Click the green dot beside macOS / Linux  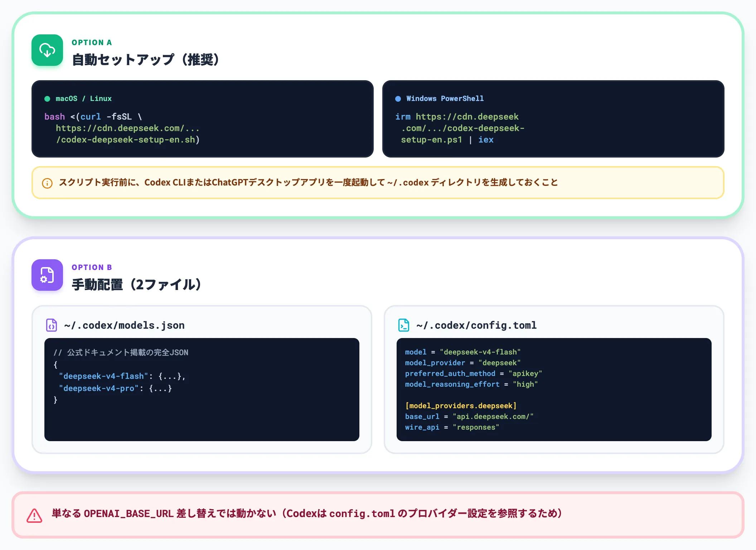pos(47,99)
